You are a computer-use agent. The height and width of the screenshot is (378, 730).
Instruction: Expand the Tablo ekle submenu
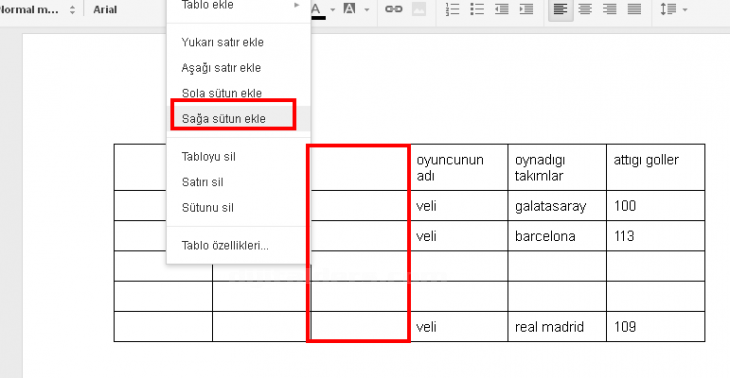click(239, 6)
